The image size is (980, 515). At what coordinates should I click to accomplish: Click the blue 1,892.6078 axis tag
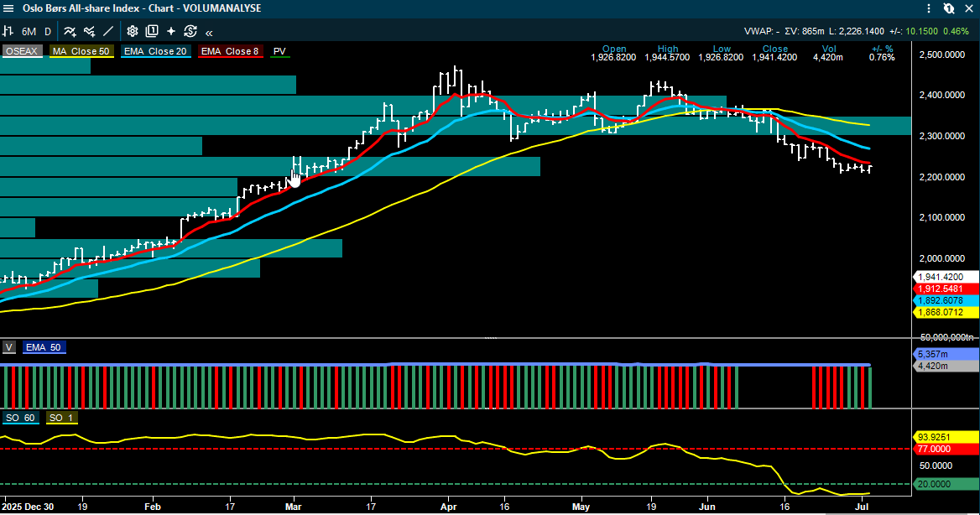(944, 300)
